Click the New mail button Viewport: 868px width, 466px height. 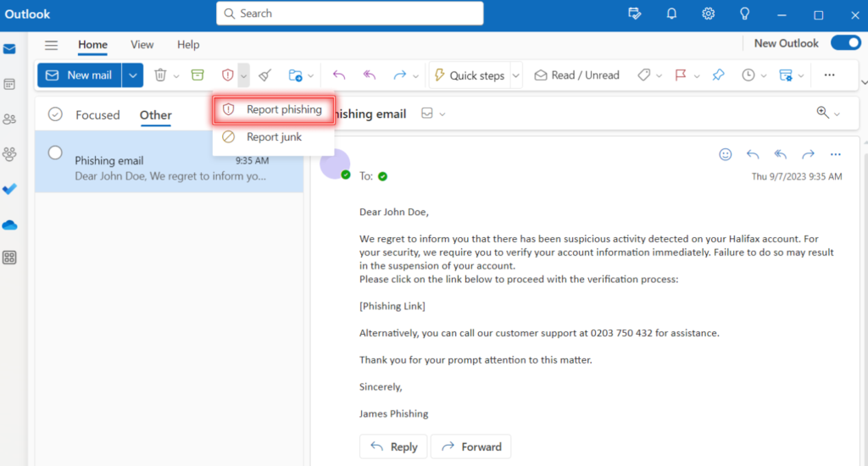point(80,75)
